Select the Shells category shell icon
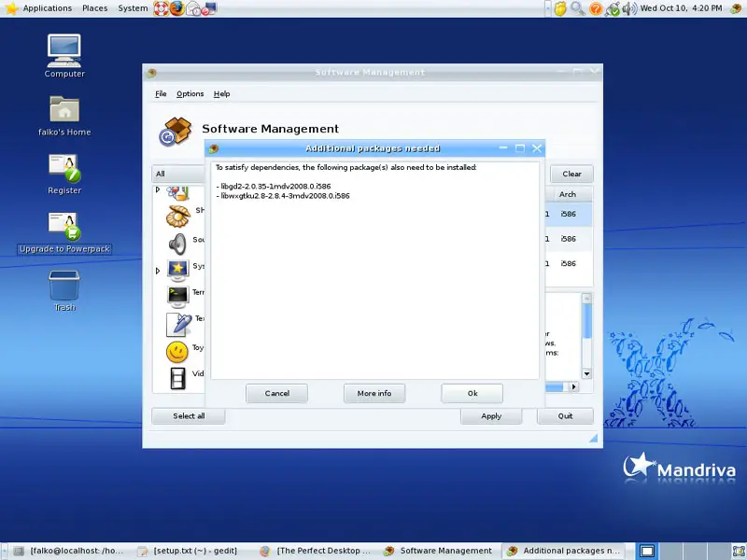 tap(177, 217)
